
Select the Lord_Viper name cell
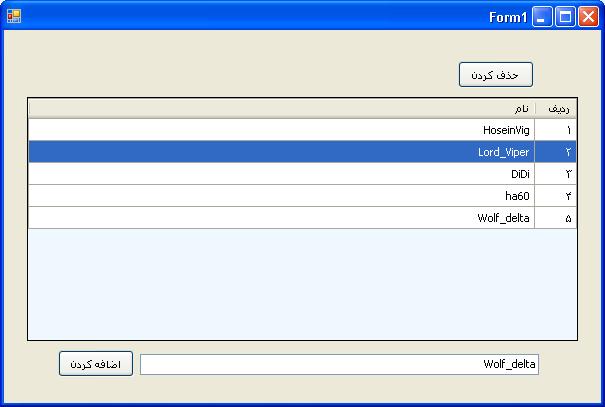282,152
